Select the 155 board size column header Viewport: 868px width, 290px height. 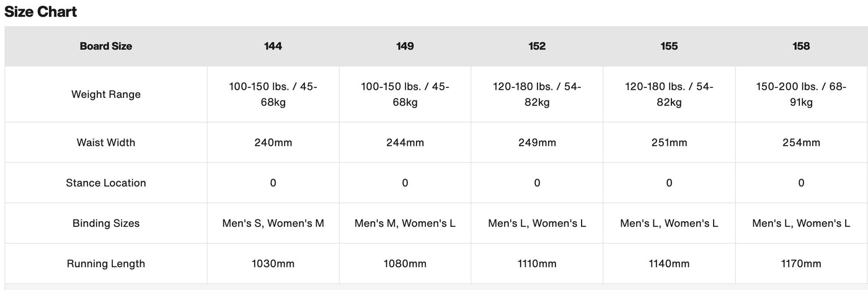pos(669,46)
